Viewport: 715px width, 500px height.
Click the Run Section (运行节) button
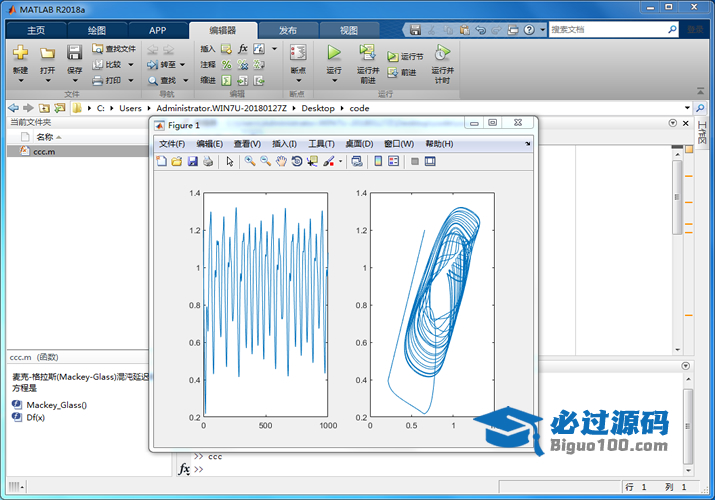(x=405, y=57)
